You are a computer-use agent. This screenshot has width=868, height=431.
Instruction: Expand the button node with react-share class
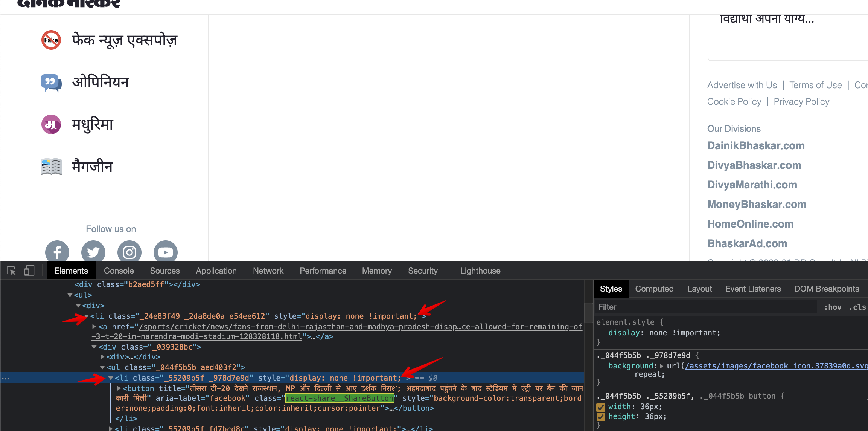pyautogui.click(x=119, y=388)
